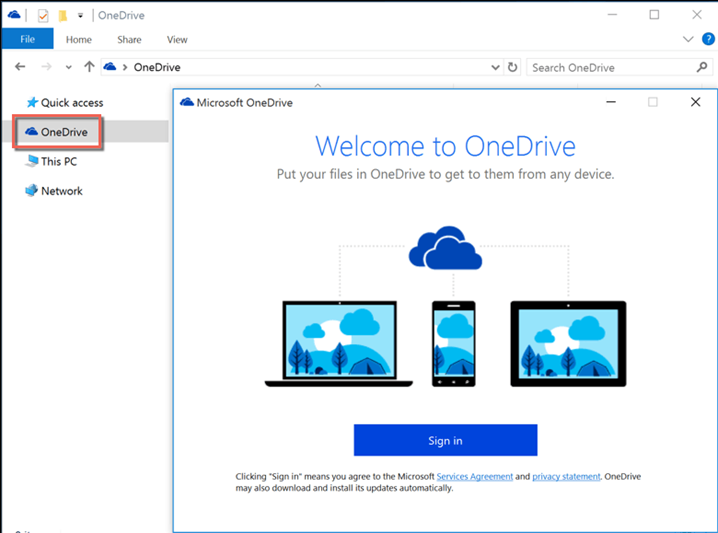Image resolution: width=718 pixels, height=533 pixels.
Task: Expand the address bar history dropdown
Action: 495,67
